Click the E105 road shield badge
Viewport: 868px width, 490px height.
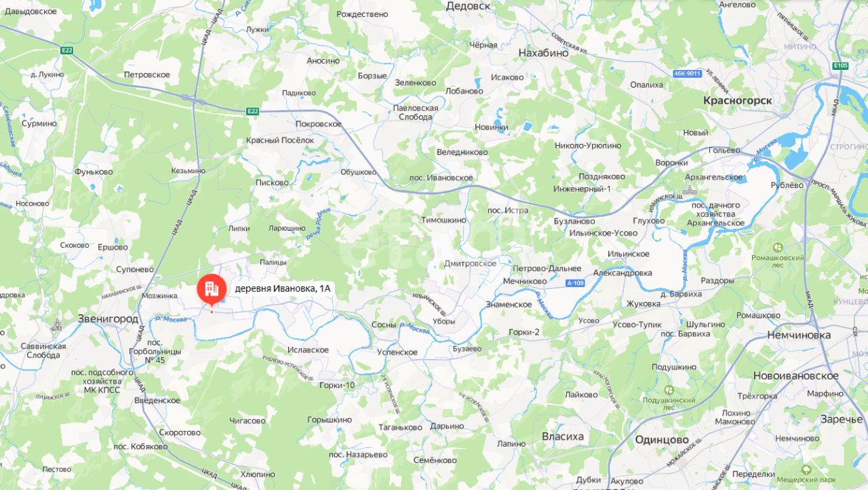[x=840, y=65]
